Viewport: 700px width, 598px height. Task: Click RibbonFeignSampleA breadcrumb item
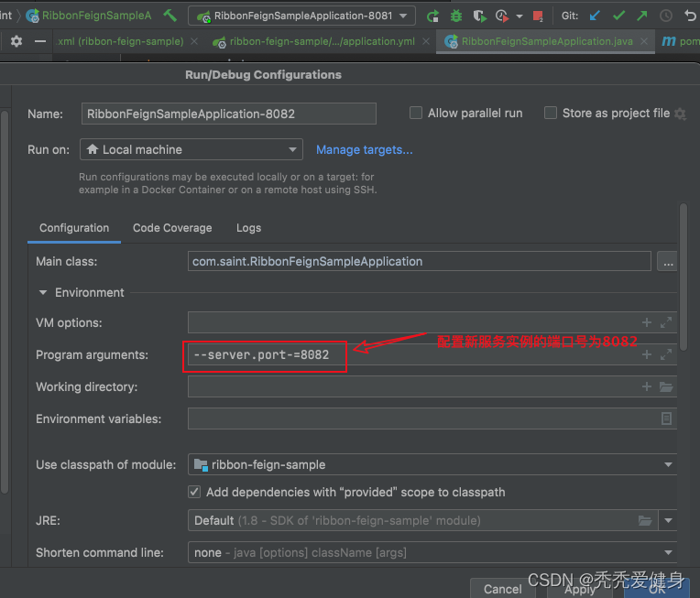click(89, 16)
